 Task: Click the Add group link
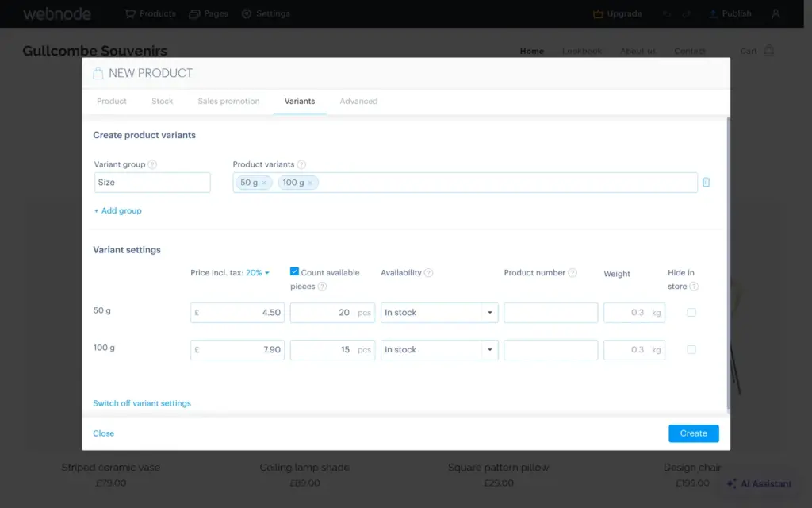click(x=117, y=210)
